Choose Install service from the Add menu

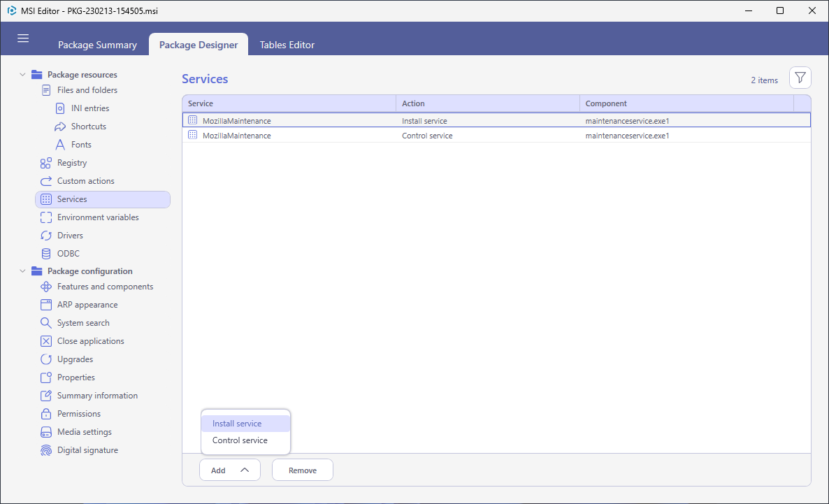point(245,424)
